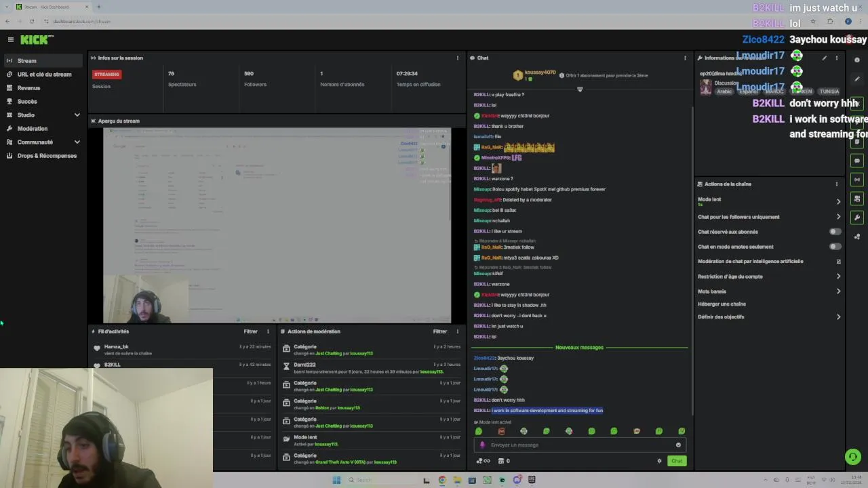Open the Chat panel three-dot menu

point(685,58)
